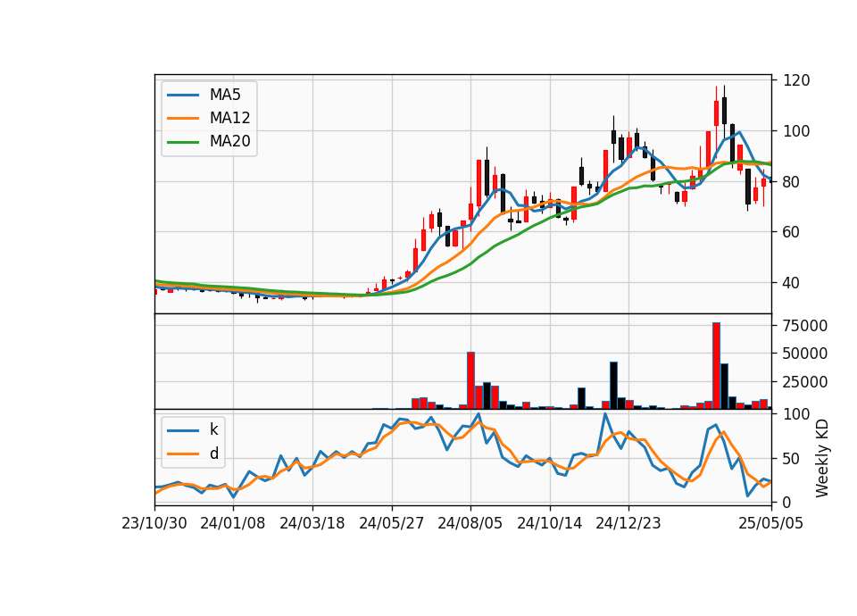Click the orange MA12 legend line sample

tap(182, 118)
